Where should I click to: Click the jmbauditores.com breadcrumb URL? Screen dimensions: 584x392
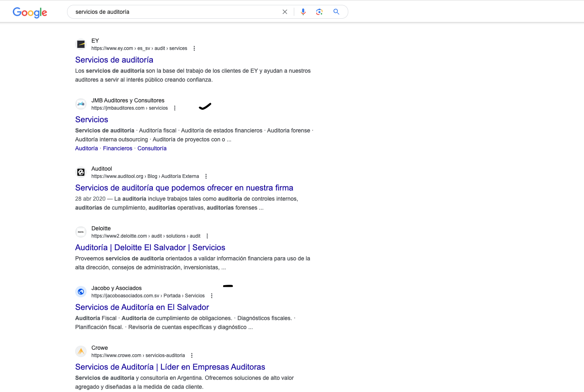[130, 108]
